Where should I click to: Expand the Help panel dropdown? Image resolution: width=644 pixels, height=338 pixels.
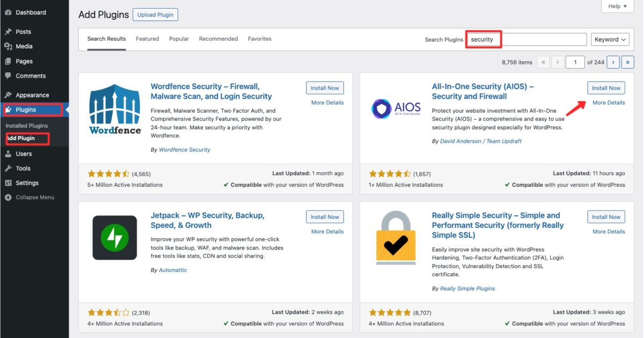[x=618, y=6]
